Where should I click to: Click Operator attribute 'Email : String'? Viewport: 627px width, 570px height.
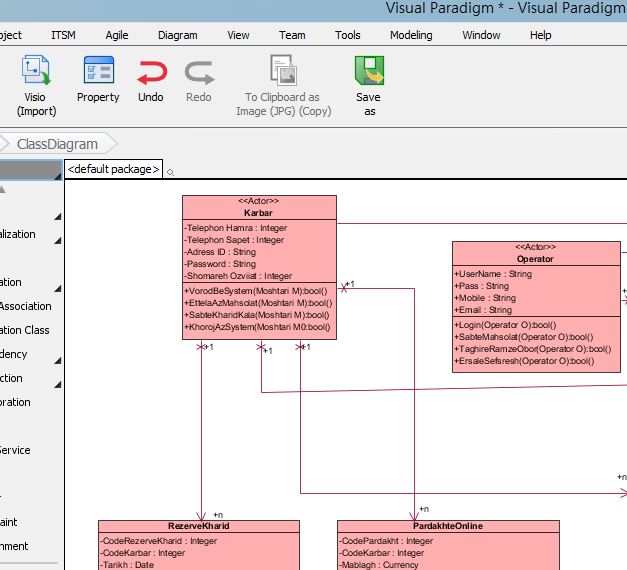click(483, 310)
